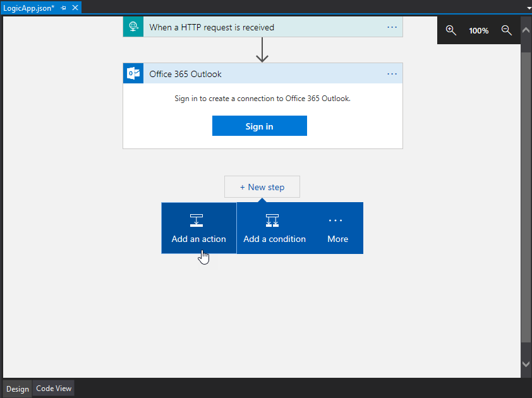This screenshot has height=398, width=532.
Task: Open the document tab list dropdown arrow
Action: (528, 8)
